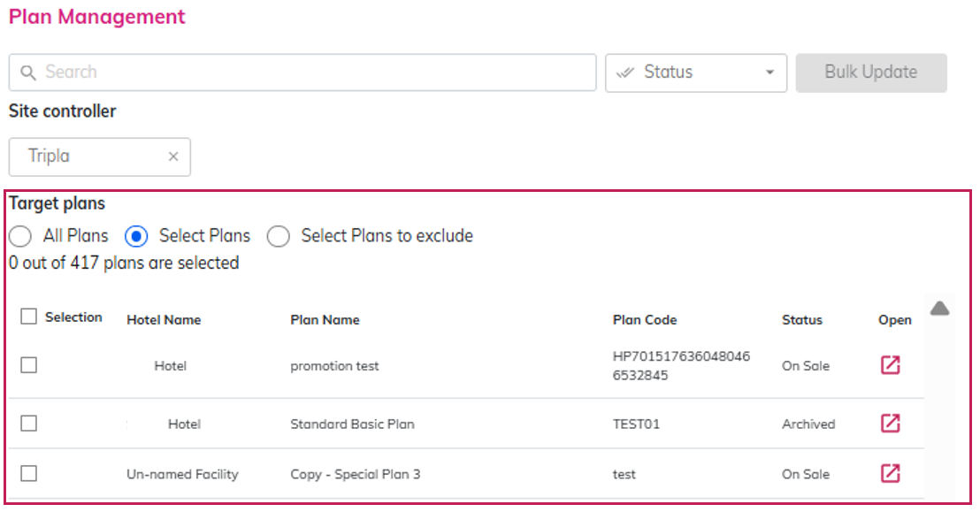Tick the select-all Selection checkbox

coord(29,317)
